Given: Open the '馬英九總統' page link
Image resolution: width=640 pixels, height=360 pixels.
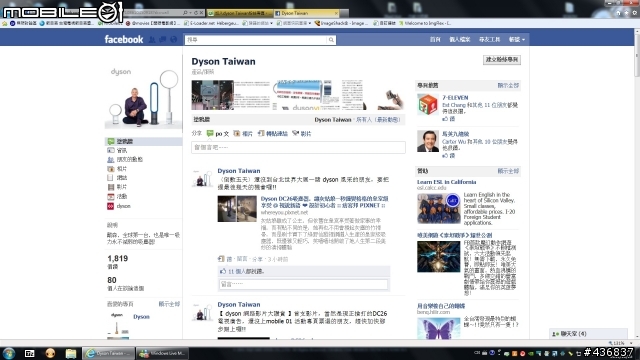Looking at the screenshot, I should [x=456, y=134].
